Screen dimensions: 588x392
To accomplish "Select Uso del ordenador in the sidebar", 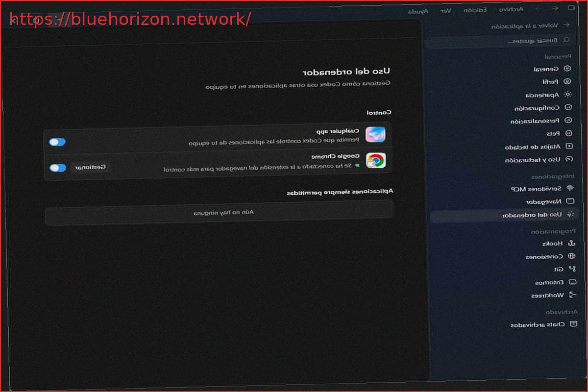I will pyautogui.click(x=504, y=215).
